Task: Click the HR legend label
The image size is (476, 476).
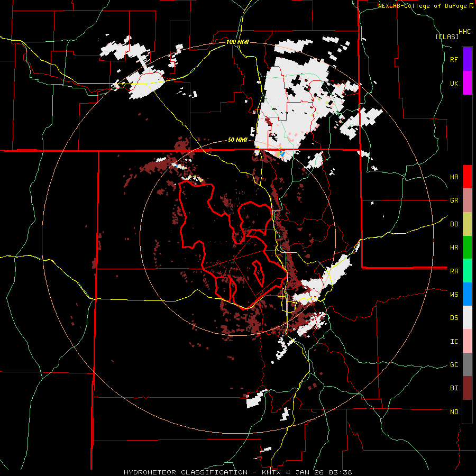Action: [454, 248]
